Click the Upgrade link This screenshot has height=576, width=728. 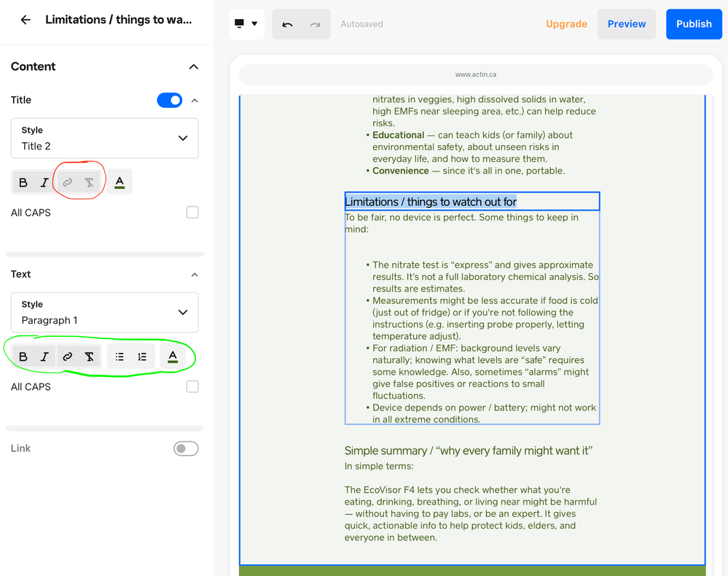click(x=566, y=24)
